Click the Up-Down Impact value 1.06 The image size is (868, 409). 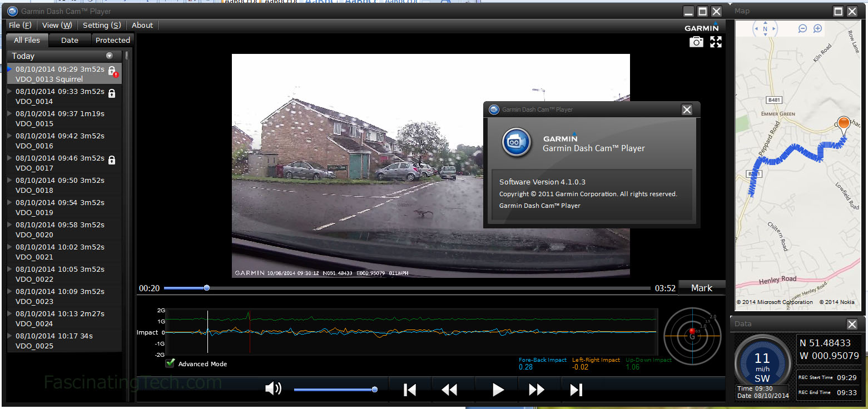tap(633, 367)
